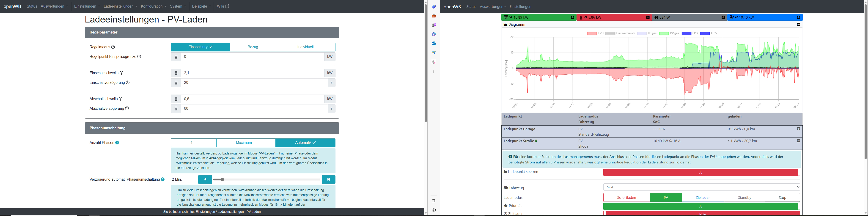
Task: Open the 't.' sidebar app
Action: (434, 62)
